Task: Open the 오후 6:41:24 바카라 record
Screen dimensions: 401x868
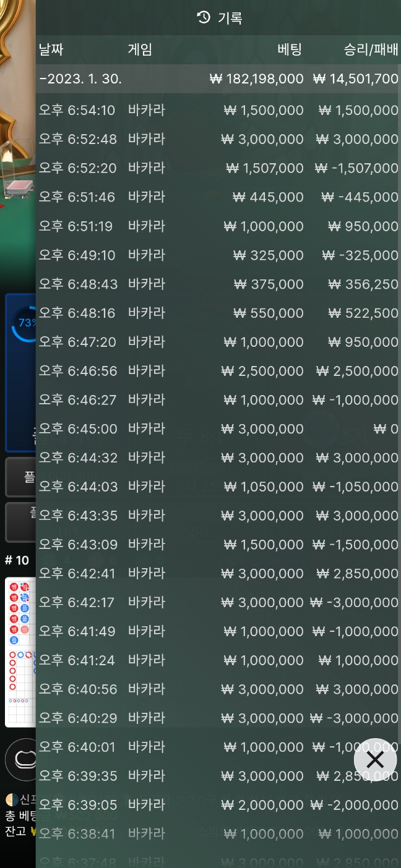Action: [218, 660]
